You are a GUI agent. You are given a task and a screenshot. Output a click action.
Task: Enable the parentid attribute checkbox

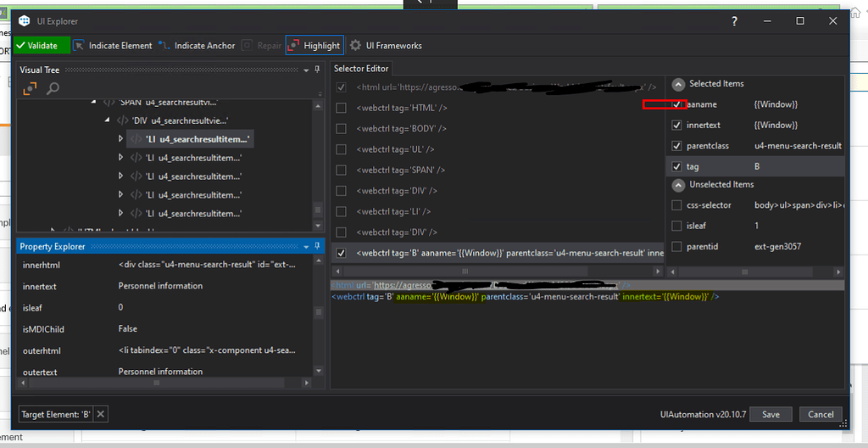676,246
